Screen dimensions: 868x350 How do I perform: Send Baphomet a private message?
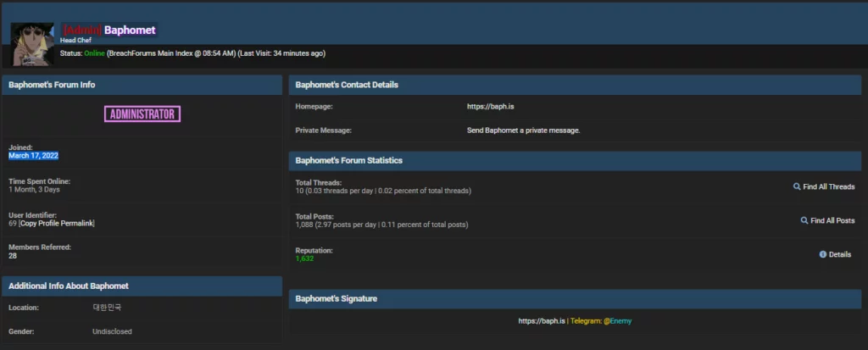pos(523,131)
